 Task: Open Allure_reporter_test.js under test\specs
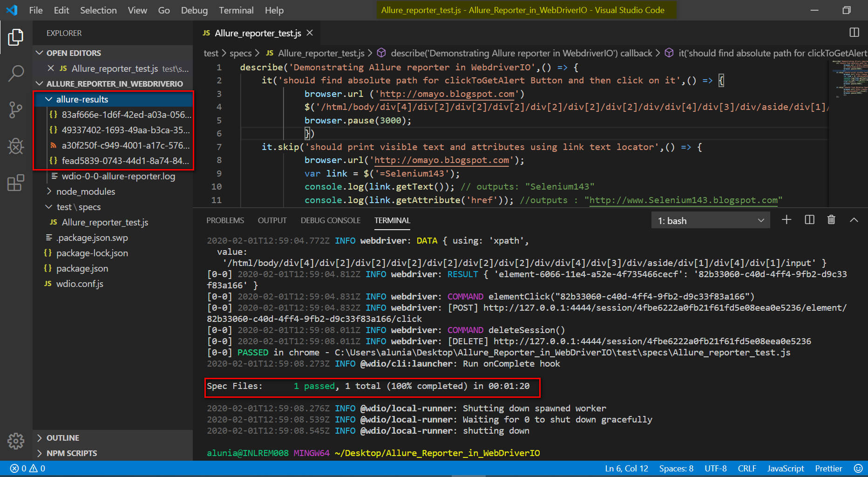pos(113,222)
